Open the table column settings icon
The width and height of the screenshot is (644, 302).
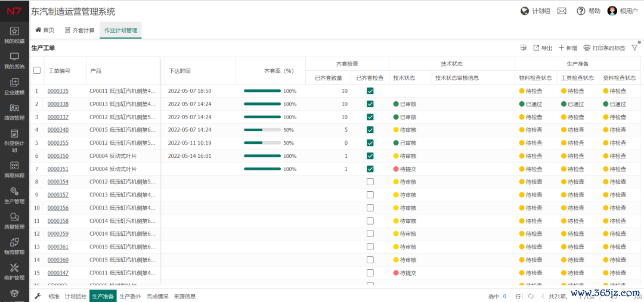(x=524, y=48)
